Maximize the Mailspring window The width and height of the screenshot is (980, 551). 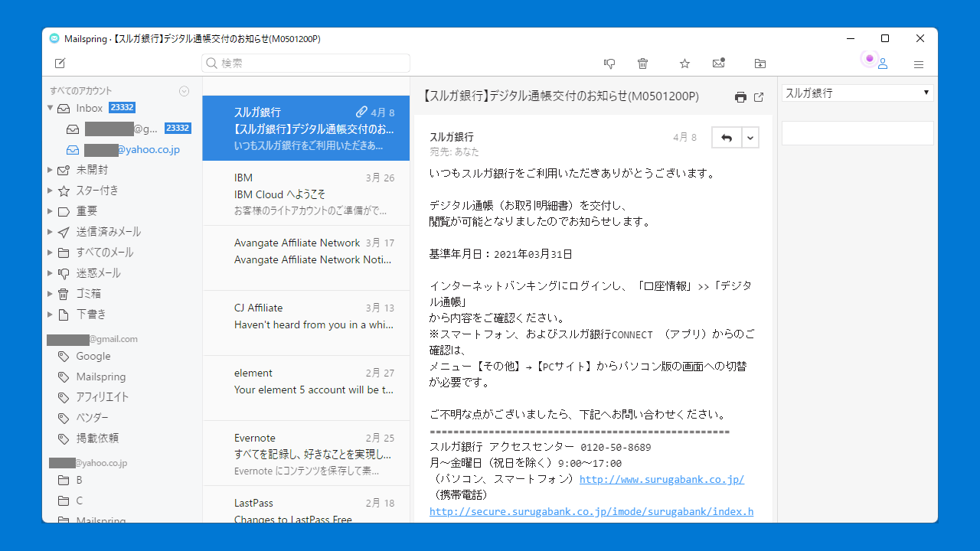click(885, 38)
